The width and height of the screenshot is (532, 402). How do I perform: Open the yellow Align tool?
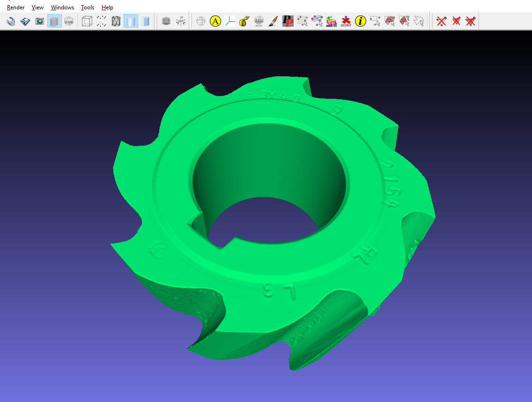tap(215, 21)
